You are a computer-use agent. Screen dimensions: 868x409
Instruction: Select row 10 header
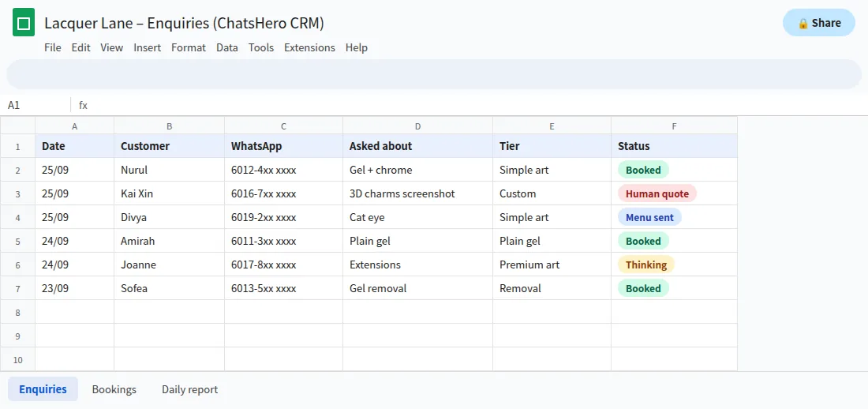(17, 360)
